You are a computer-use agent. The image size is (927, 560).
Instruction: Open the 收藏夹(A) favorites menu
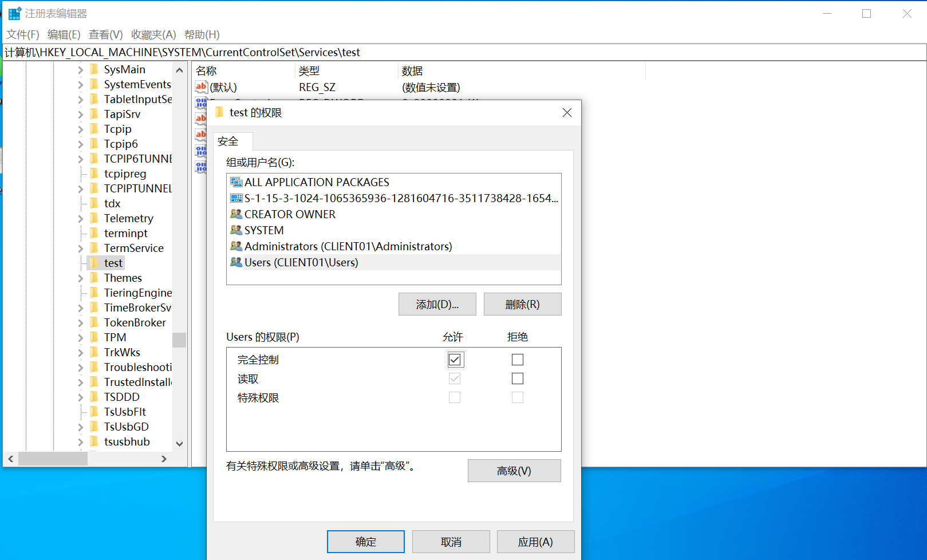coord(153,35)
